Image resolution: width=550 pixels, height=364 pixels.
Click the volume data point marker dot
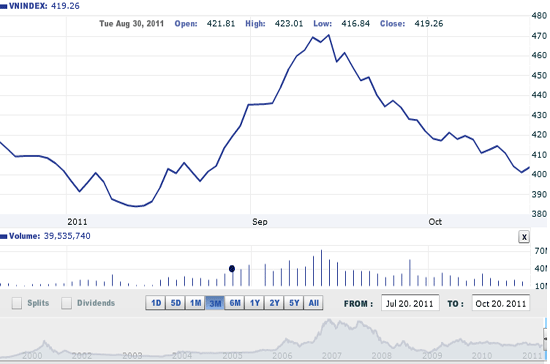point(232,269)
